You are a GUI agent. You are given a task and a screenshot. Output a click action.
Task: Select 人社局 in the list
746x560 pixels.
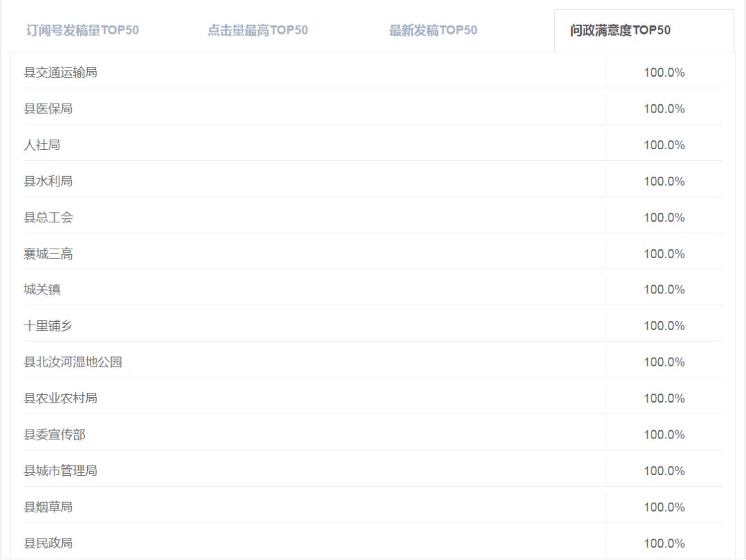point(42,144)
